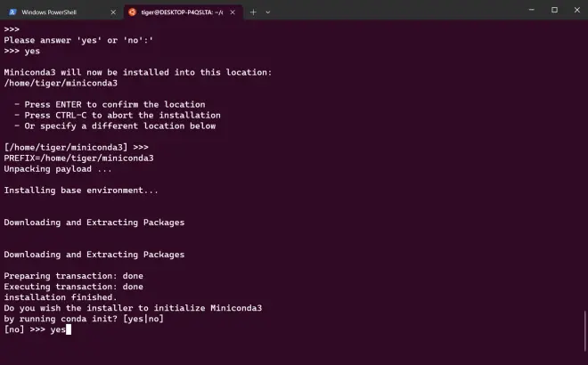Click the block cursor after 'yes'

[x=69, y=329]
